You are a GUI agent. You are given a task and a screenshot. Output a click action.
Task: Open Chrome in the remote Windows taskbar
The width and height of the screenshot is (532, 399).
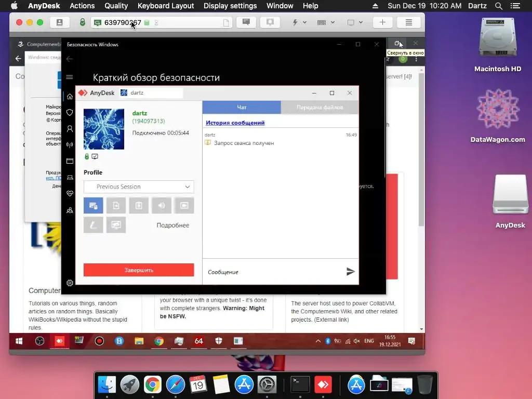click(159, 341)
